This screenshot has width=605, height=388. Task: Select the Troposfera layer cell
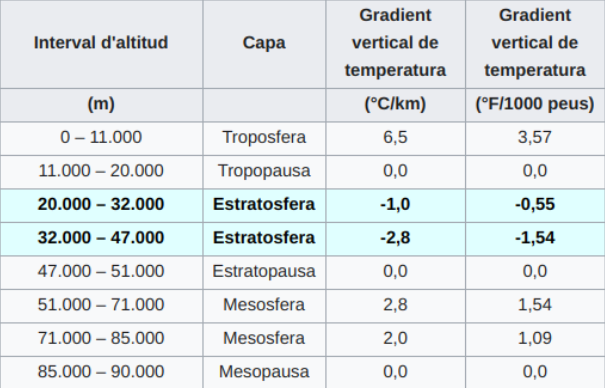tap(264, 138)
